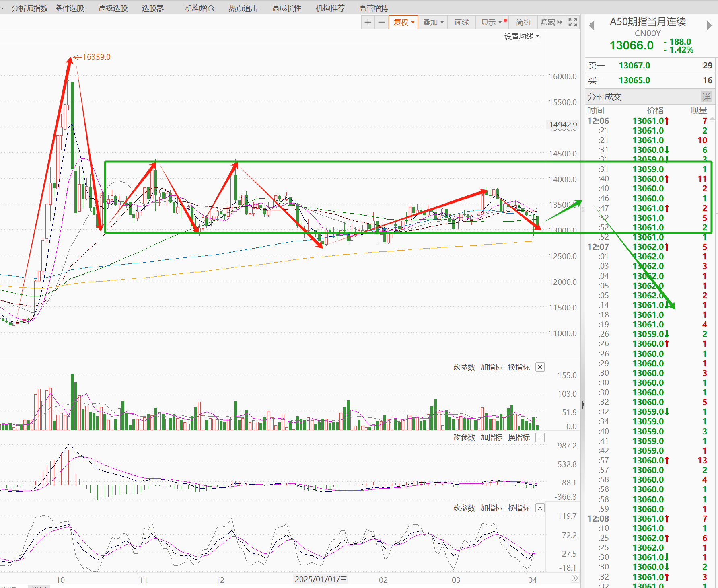This screenshot has height=588, width=718.
Task: Click price change -188.0 value
Action: 678,42
